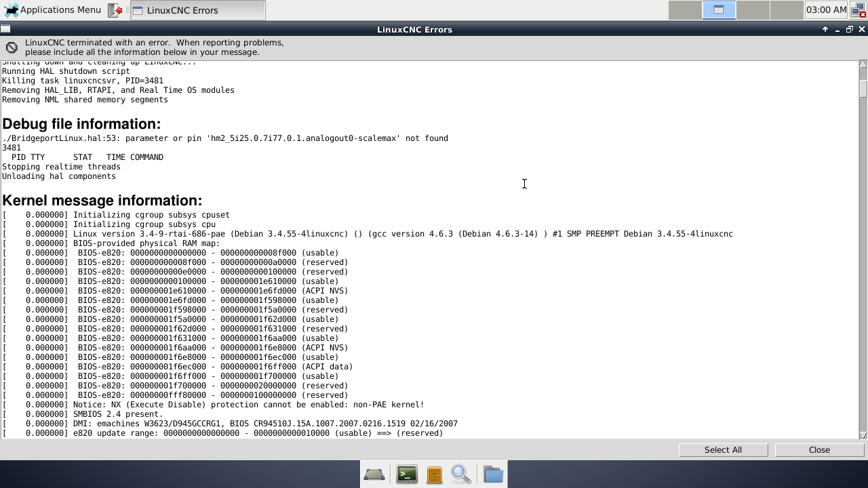
Task: Click the 'Debug file information:' heading
Action: (x=81, y=124)
